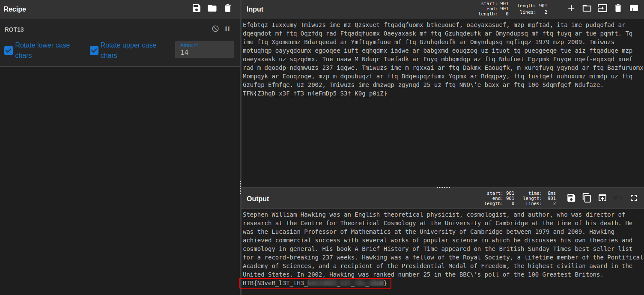Reset the pane layout

(x=634, y=8)
